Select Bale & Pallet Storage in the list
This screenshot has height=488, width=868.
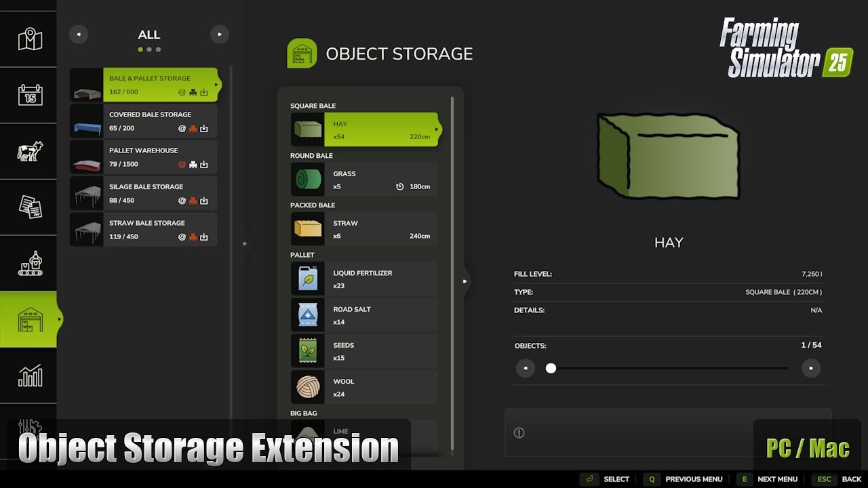(x=145, y=85)
